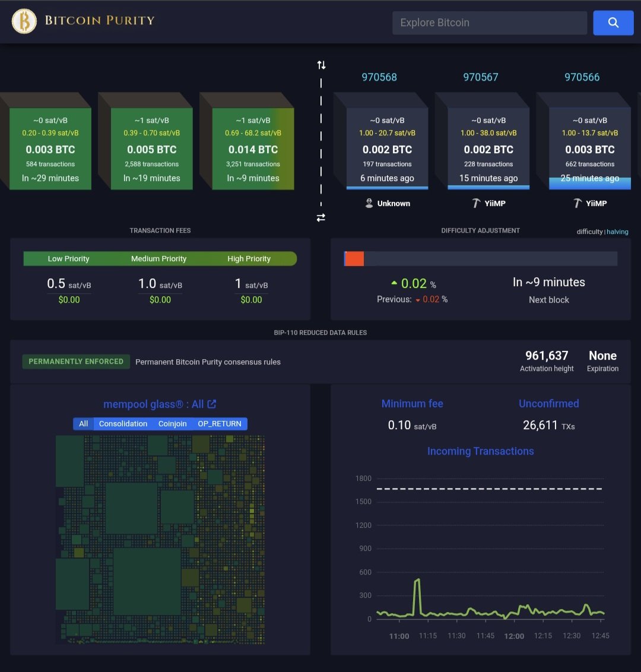Click the Bitcoin Purity title text
641x672 pixels.
pos(99,21)
